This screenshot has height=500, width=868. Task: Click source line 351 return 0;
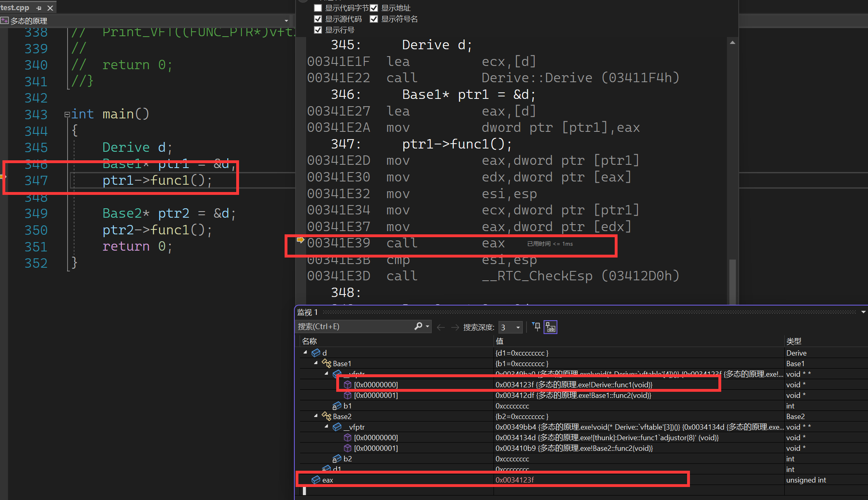[137, 246]
